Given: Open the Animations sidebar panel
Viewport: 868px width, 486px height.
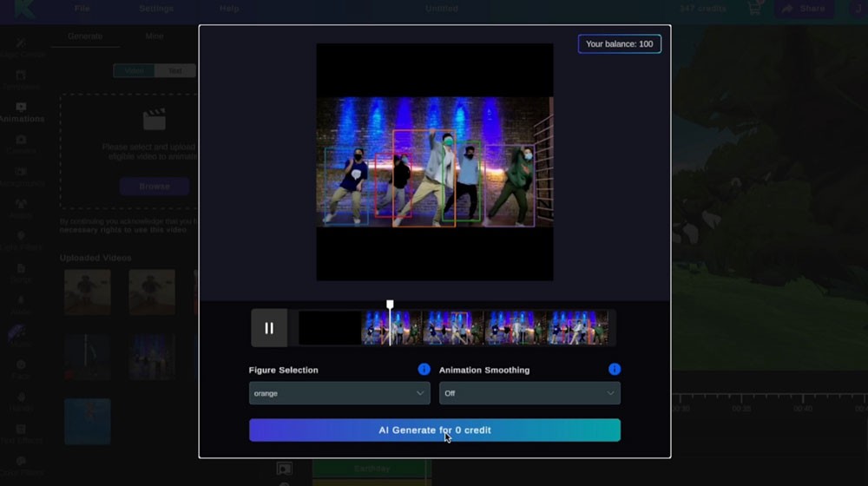Looking at the screenshot, I should click(x=21, y=112).
